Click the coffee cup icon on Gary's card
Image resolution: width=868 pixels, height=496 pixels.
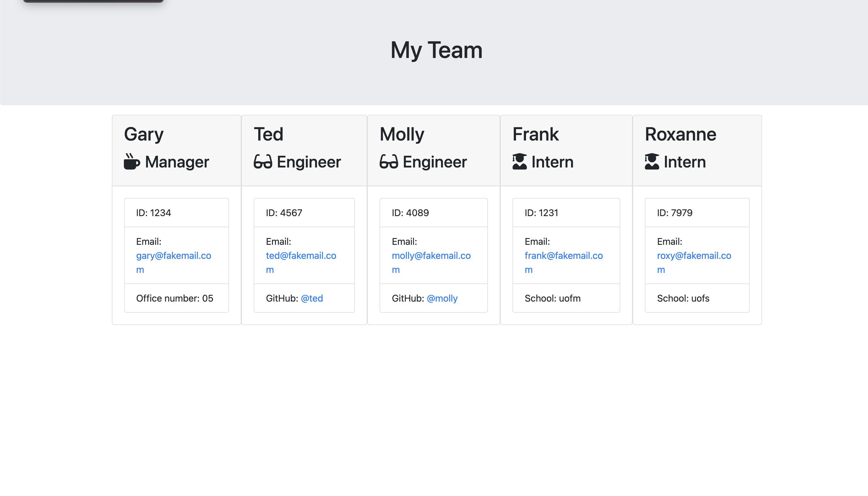pos(131,162)
